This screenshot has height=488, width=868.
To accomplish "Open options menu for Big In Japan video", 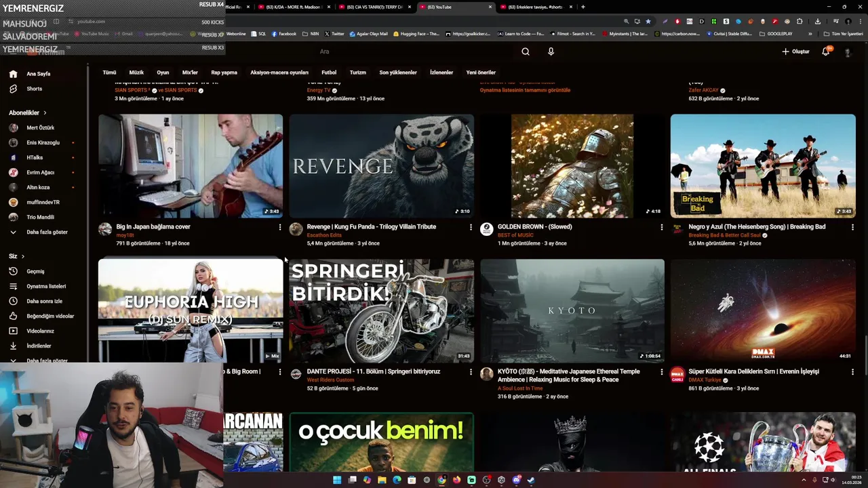I will click(x=280, y=227).
